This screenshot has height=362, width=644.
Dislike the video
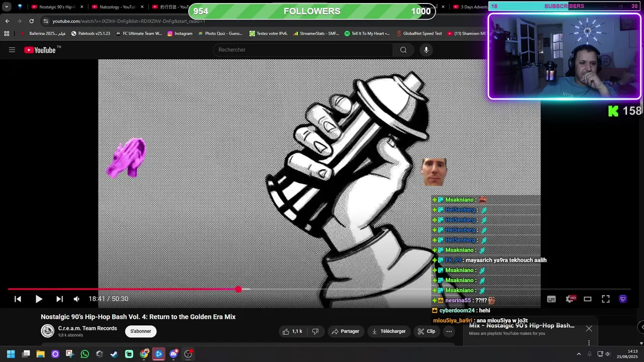[315, 331]
